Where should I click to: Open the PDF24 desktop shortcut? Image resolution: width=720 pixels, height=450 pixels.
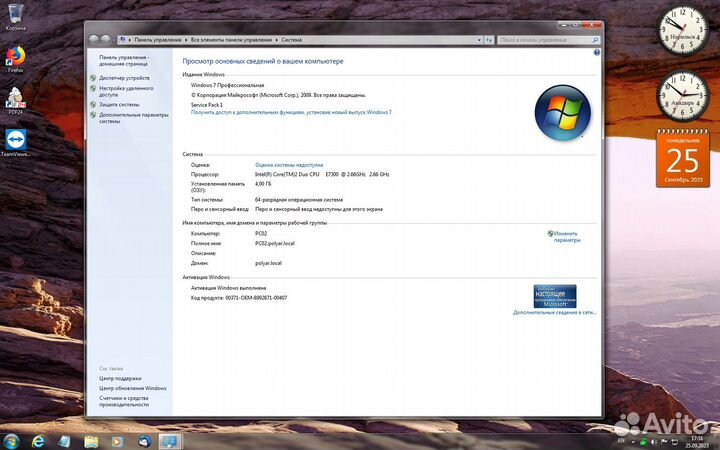click(15, 101)
